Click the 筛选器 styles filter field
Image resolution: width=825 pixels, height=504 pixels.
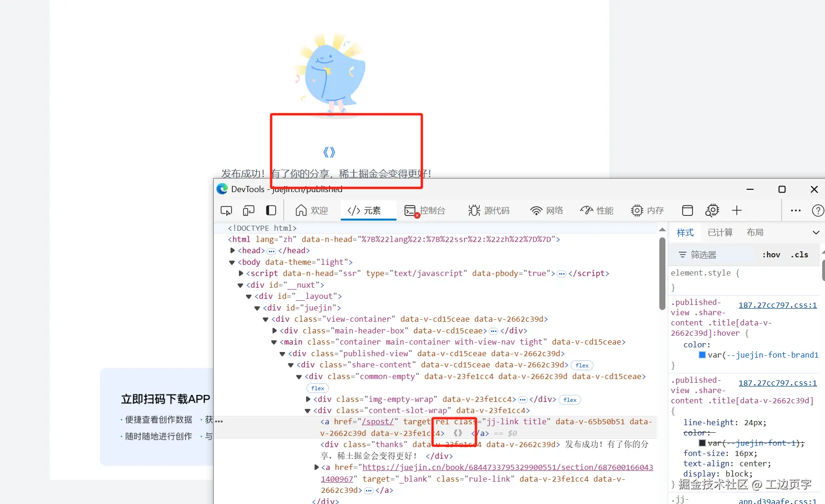click(x=714, y=255)
